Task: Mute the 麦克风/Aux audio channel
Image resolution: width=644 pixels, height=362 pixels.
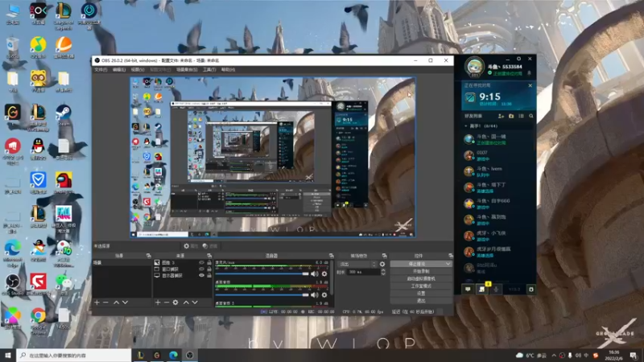Action: [315, 274]
